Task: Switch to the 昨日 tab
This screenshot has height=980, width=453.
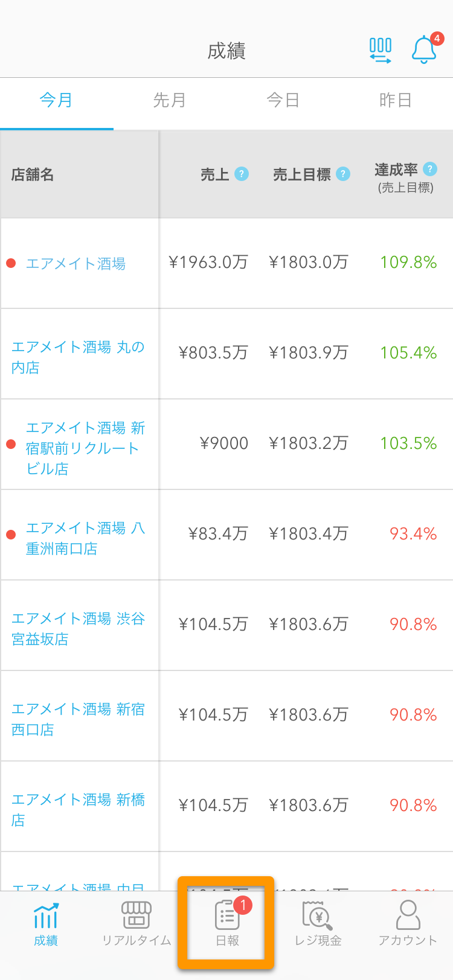Action: pyautogui.click(x=396, y=100)
